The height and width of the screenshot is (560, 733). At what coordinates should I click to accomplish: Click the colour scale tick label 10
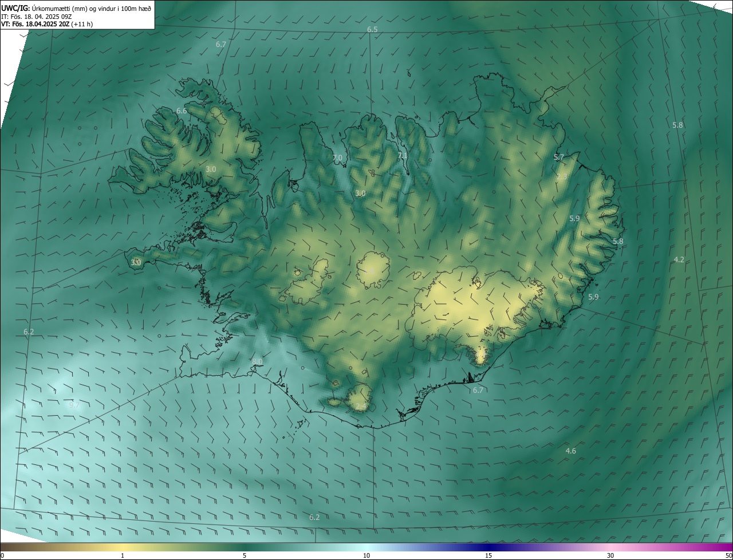pyautogui.click(x=366, y=555)
